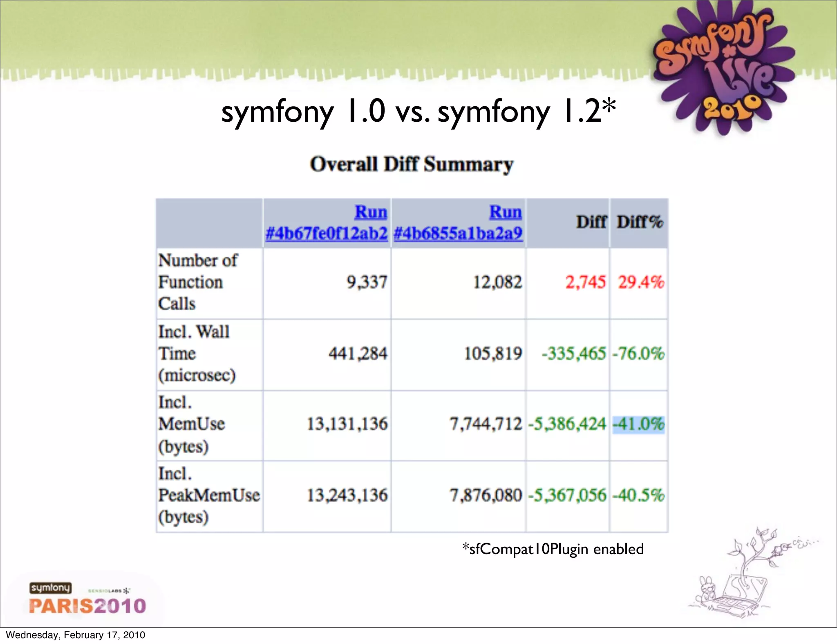Screen dimensions: 837x644
Task: Click the -5,386,424 memory diff value
Action: pos(567,424)
